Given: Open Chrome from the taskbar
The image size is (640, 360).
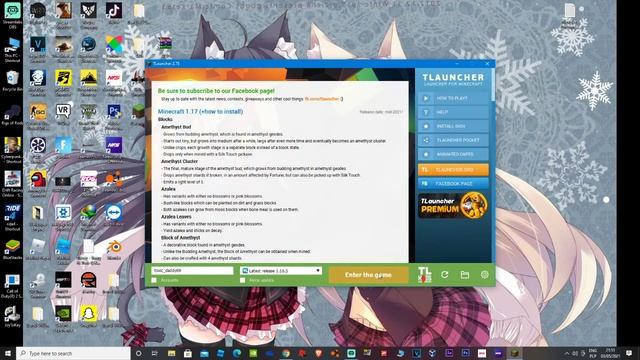Looking at the screenshot, I should tap(286, 353).
